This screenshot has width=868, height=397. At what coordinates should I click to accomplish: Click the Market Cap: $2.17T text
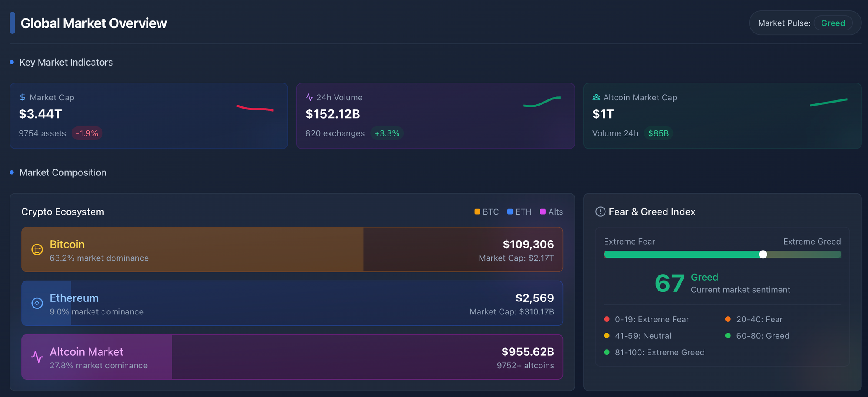(x=516, y=258)
